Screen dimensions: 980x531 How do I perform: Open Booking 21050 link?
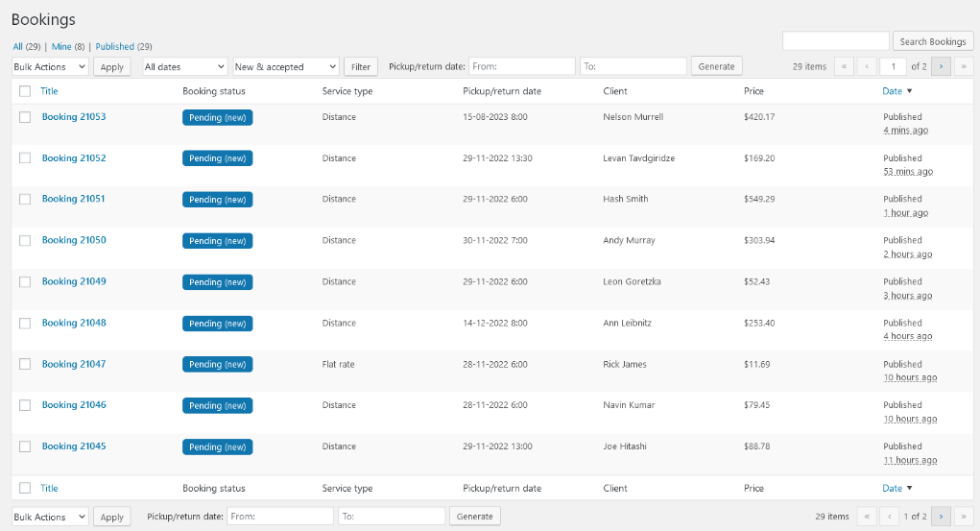(74, 239)
